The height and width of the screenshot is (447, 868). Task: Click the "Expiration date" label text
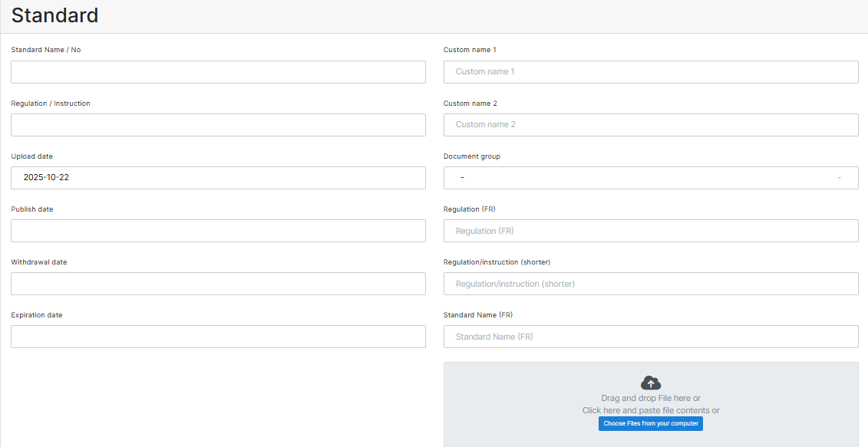[36, 315]
